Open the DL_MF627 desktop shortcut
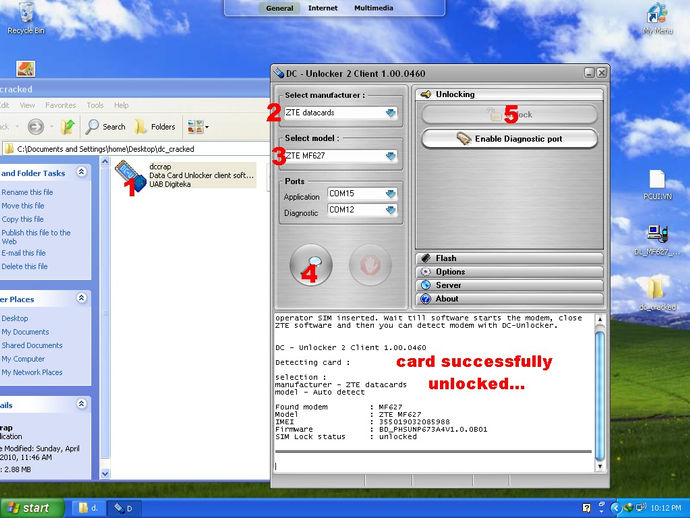This screenshot has width=690, height=518. pyautogui.click(x=657, y=240)
